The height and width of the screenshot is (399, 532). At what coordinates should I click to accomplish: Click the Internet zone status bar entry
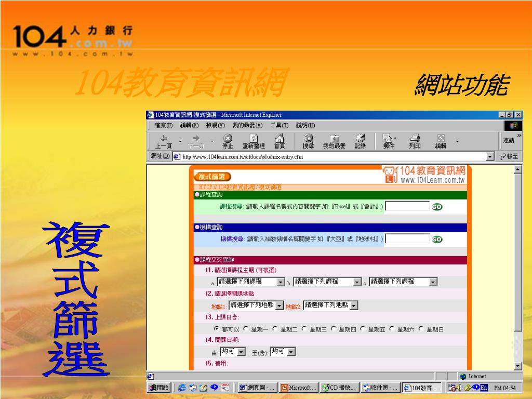(473, 376)
